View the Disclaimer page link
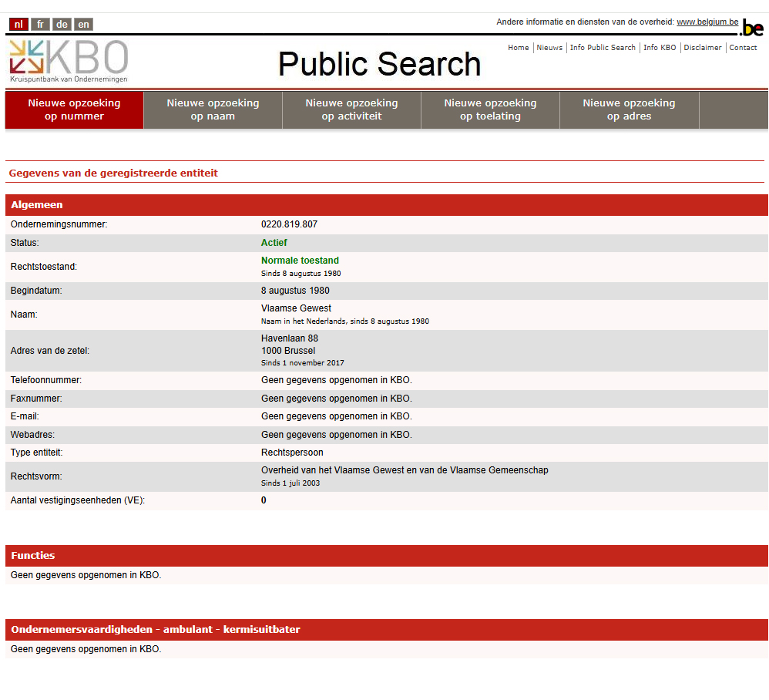Viewport: 769px width, 700px height. coord(702,48)
